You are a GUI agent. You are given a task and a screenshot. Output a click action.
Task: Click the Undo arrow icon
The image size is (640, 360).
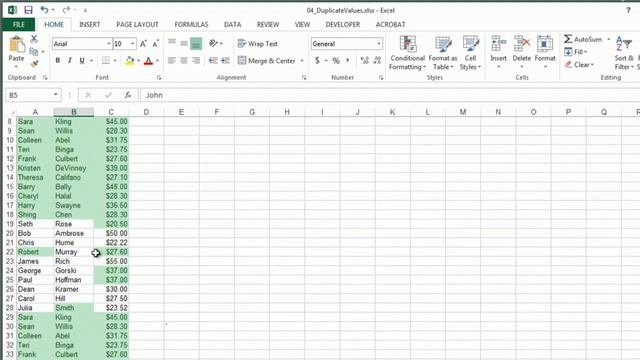point(44,10)
